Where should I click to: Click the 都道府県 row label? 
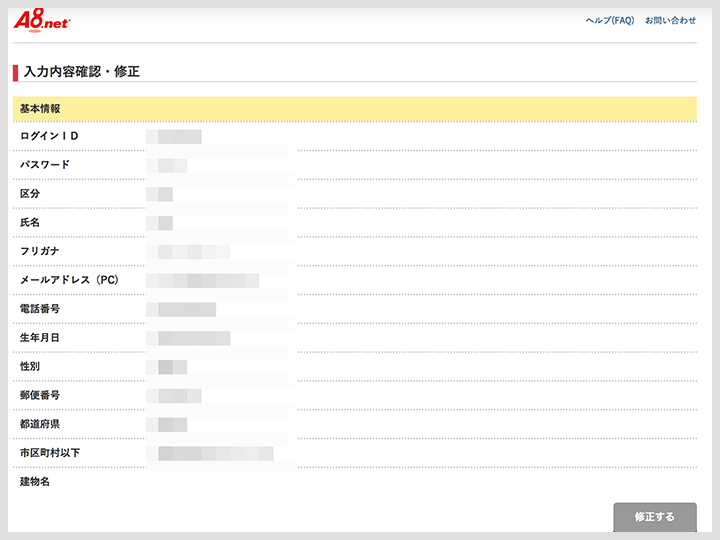coord(40,424)
